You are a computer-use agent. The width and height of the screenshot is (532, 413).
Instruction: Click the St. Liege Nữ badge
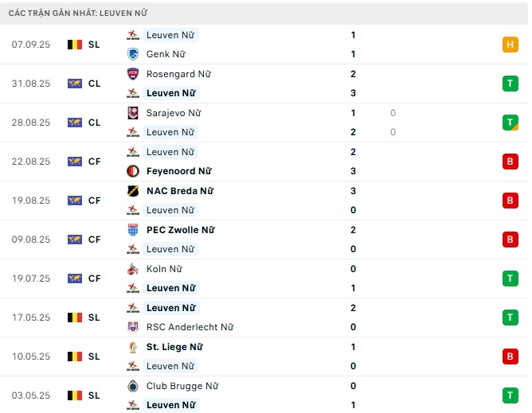click(x=133, y=347)
